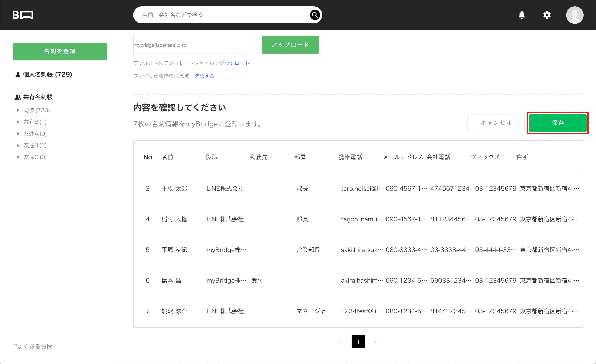Click the search magnifier icon
This screenshot has width=596, height=364.
tap(315, 15)
